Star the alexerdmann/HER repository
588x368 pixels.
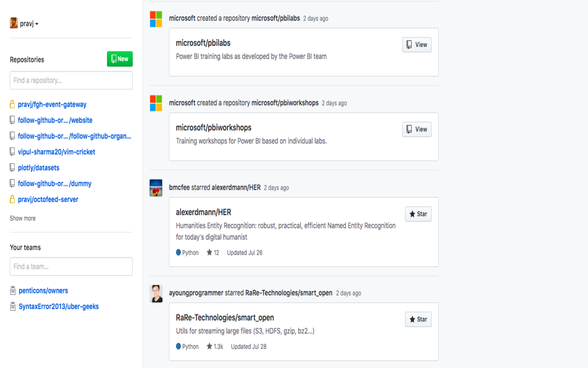click(x=418, y=213)
